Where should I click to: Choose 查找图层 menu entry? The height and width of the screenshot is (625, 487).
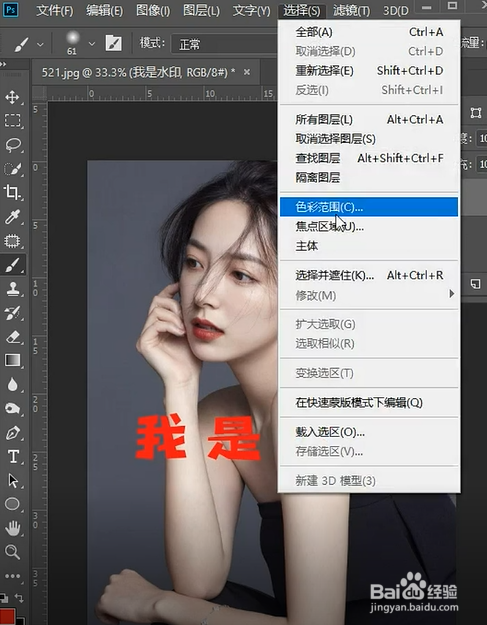click(369, 158)
